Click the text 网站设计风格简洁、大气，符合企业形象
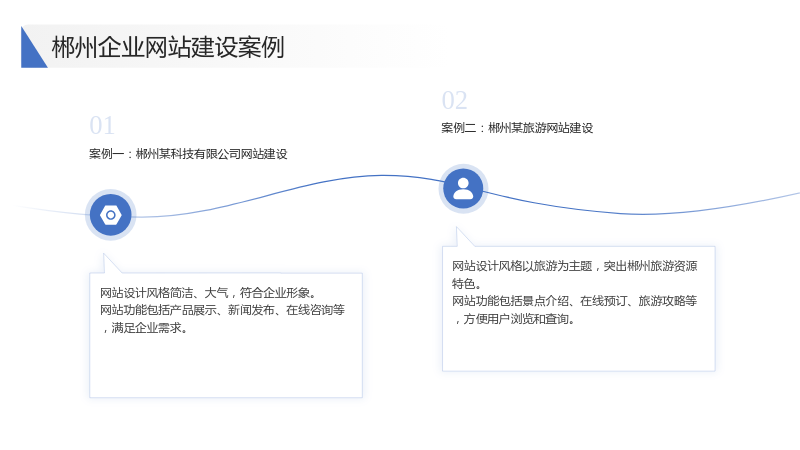The width and height of the screenshot is (800, 450). coord(205,293)
